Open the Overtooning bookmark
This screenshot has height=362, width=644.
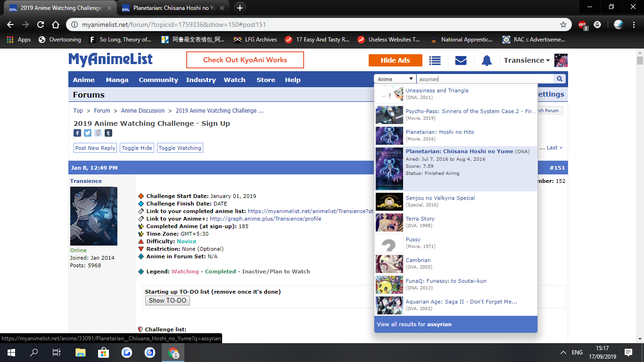pyautogui.click(x=59, y=40)
